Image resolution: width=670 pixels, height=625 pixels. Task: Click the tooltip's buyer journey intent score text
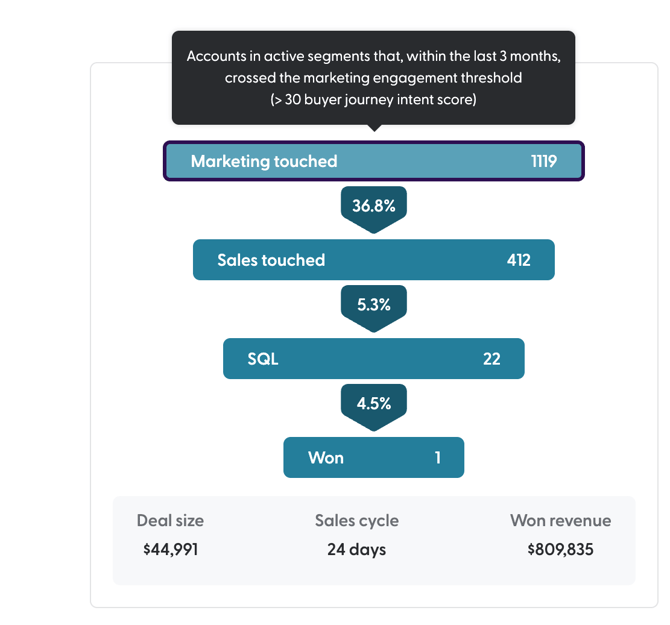tap(373, 99)
